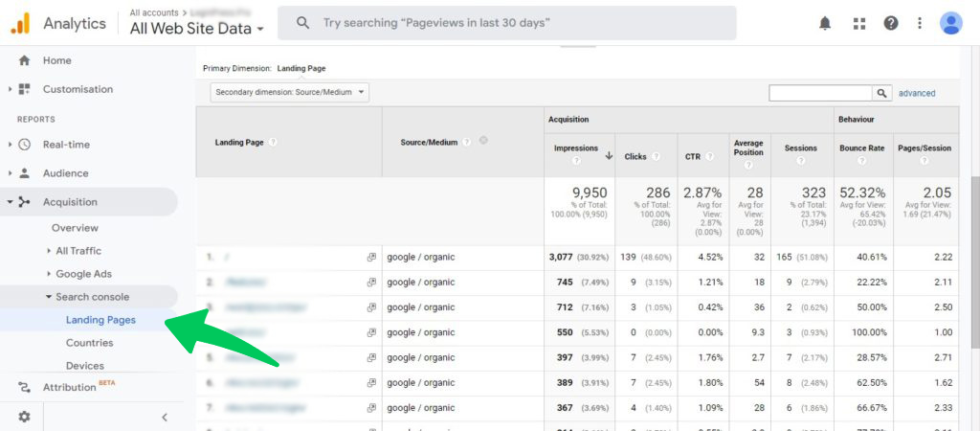Sort table by Clicks column header
Screen dimensions: 980x431
(635, 156)
